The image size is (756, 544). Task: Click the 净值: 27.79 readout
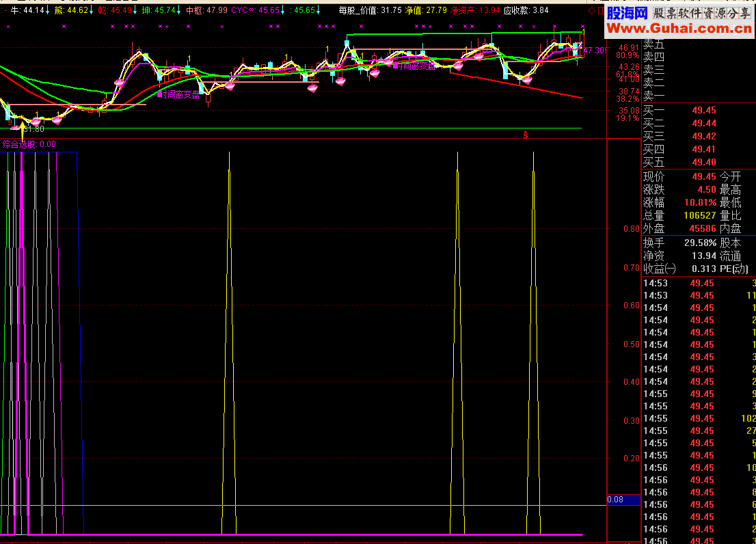point(426,10)
